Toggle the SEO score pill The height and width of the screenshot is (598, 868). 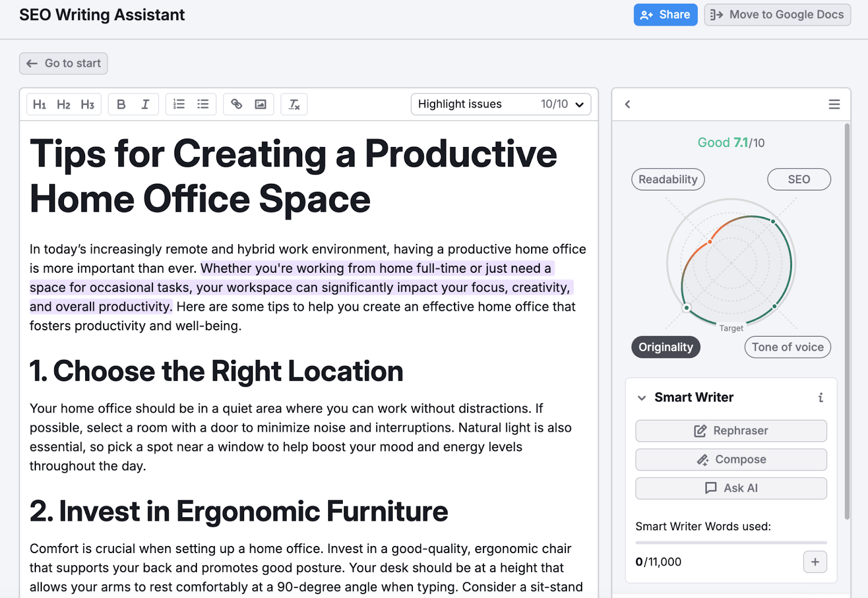pos(799,179)
